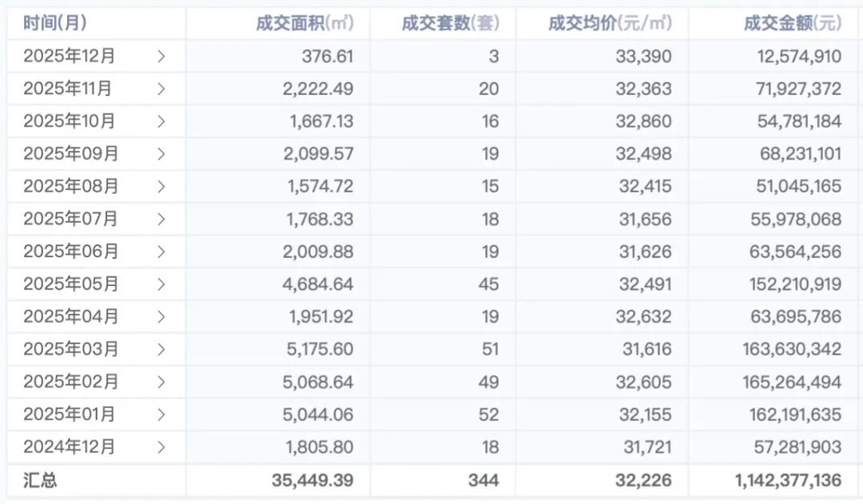Click the chevron beside 2025年07月
The image size is (863, 504).
tap(161, 219)
